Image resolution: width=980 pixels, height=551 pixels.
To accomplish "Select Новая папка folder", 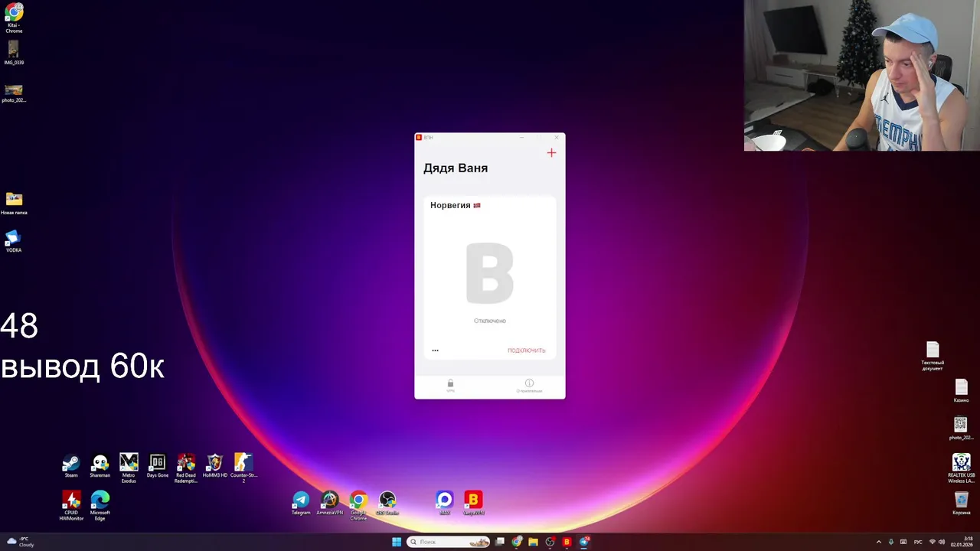I will [x=14, y=204].
